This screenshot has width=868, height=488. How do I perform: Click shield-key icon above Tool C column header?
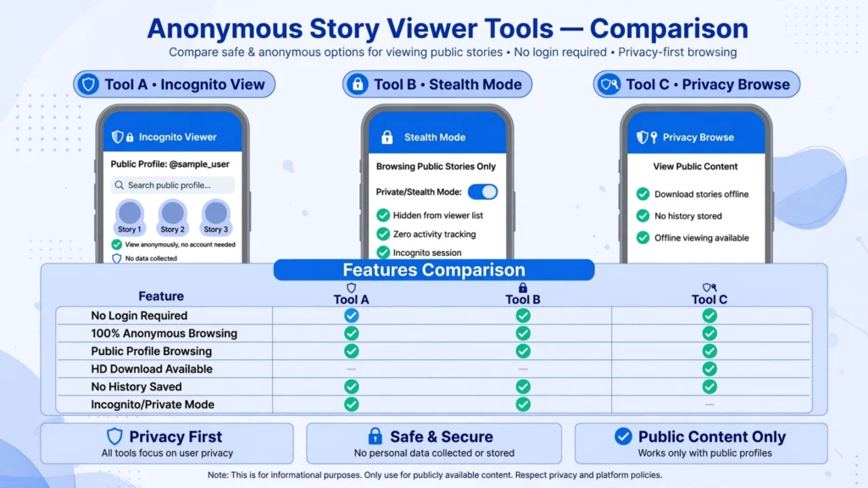709,288
